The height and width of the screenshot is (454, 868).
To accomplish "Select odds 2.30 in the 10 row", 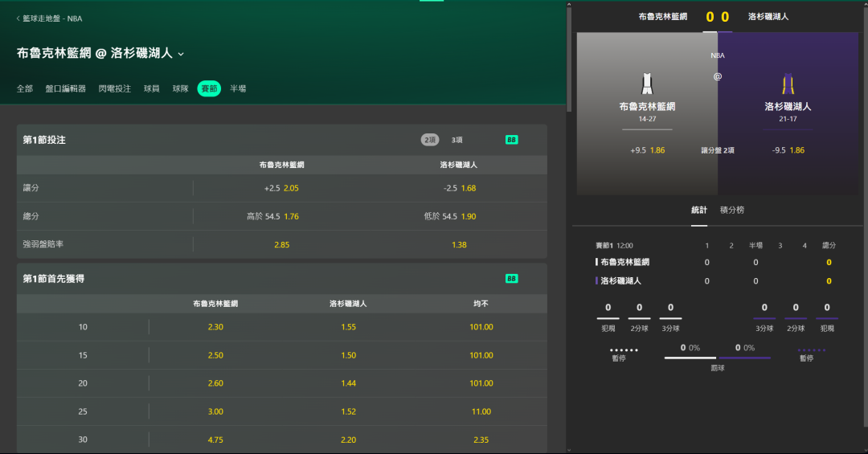I will click(x=215, y=327).
